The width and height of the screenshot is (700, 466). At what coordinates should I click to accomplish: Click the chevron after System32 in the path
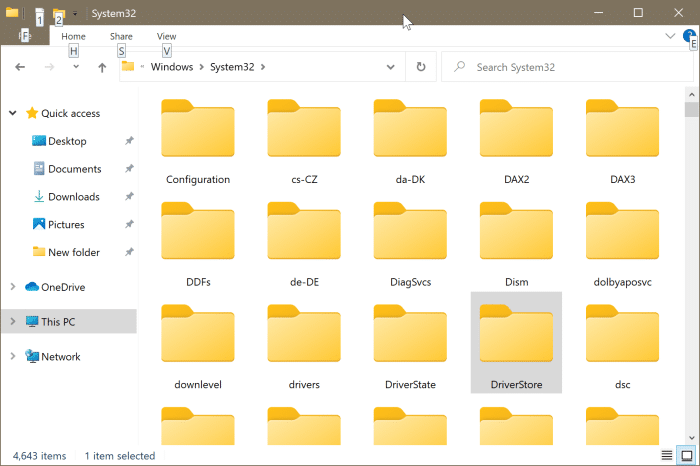[x=263, y=67]
